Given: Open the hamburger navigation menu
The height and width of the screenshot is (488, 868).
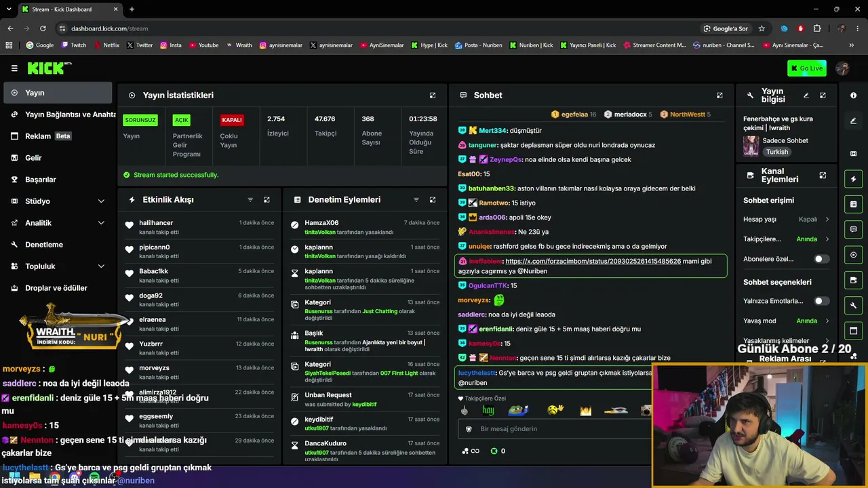Looking at the screenshot, I should pos(14,68).
